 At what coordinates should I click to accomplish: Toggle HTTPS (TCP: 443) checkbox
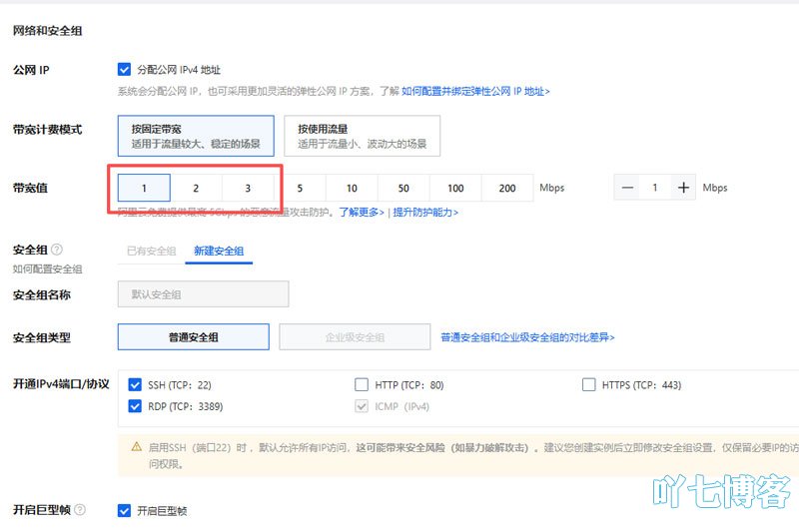588,384
